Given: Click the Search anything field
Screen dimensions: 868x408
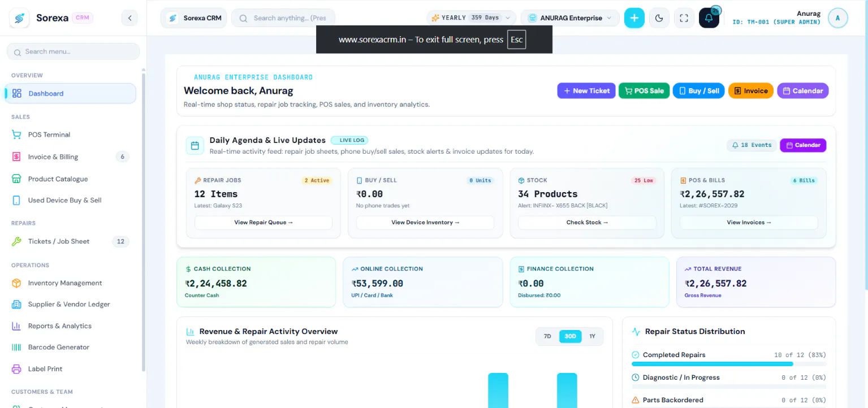Looking at the screenshot, I should point(283,18).
